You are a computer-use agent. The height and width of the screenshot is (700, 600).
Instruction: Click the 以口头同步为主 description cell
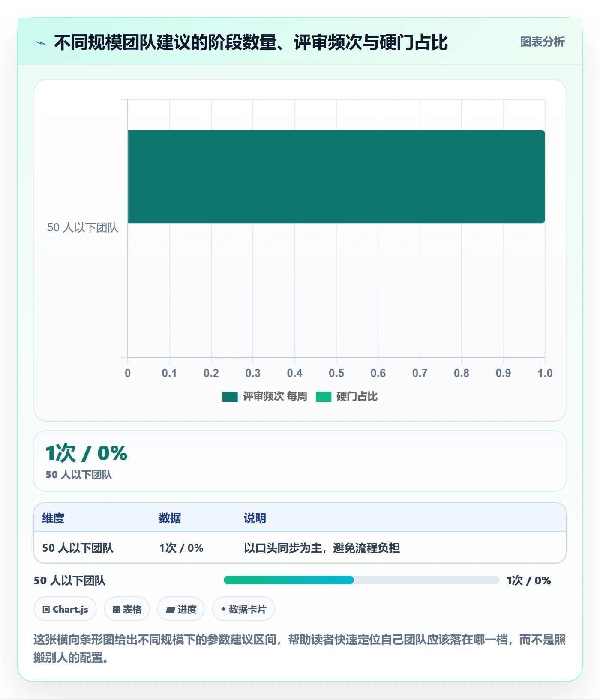[322, 548]
